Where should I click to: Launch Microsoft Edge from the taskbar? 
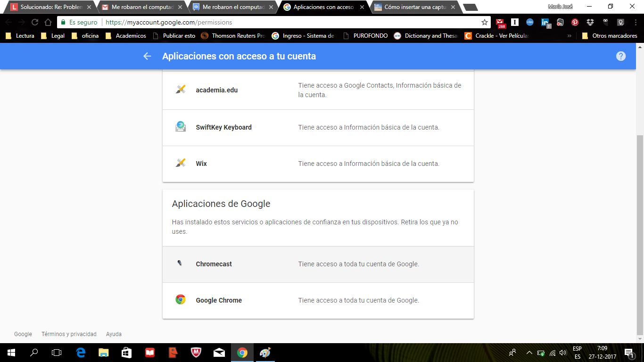[x=81, y=353]
